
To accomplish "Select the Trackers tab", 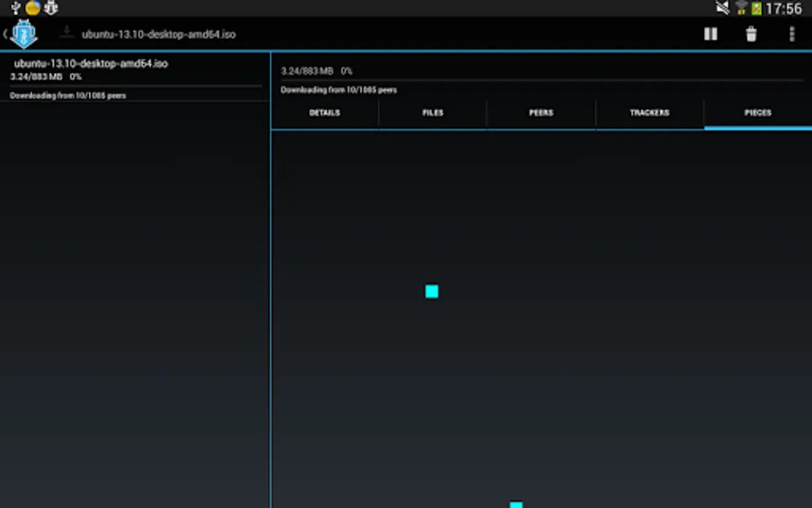I will (x=650, y=113).
